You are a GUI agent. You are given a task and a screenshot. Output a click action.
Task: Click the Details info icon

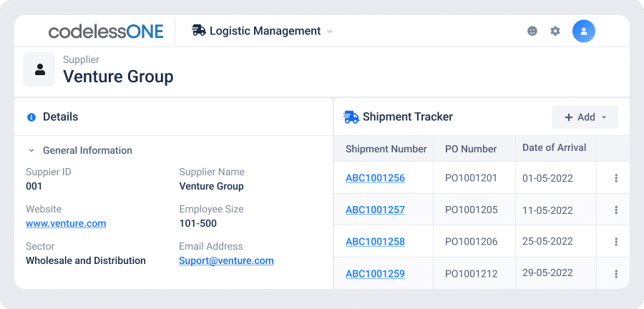(x=31, y=117)
